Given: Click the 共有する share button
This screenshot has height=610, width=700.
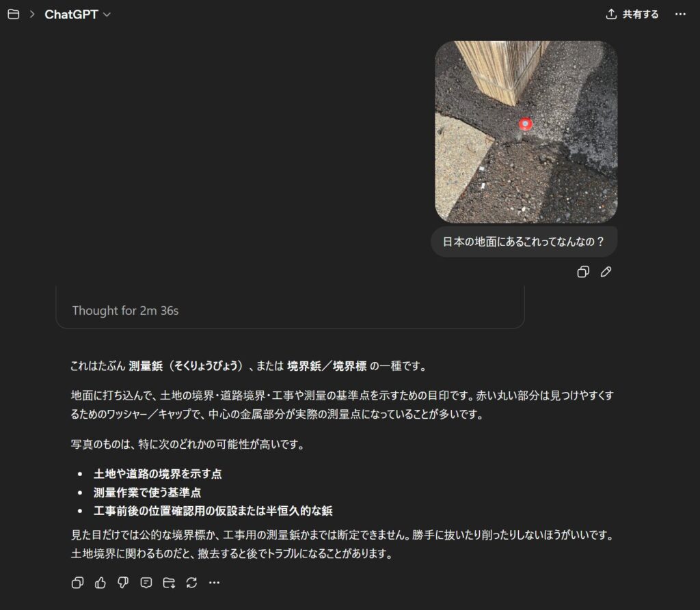Looking at the screenshot, I should pos(632,14).
